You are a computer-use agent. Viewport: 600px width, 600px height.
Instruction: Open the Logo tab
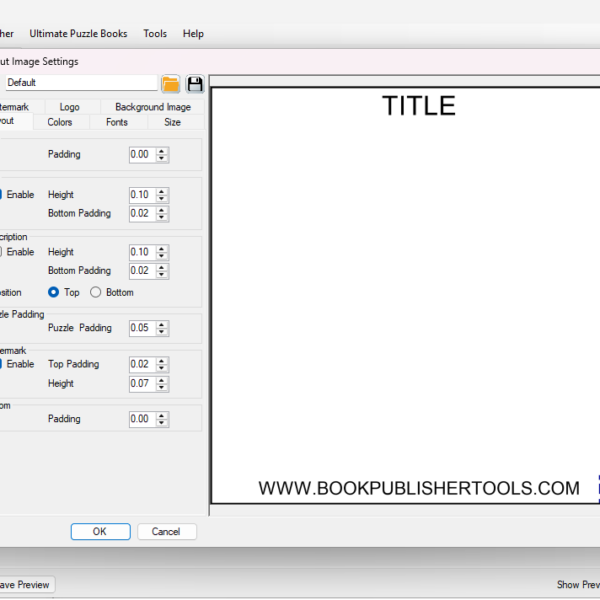(69, 107)
